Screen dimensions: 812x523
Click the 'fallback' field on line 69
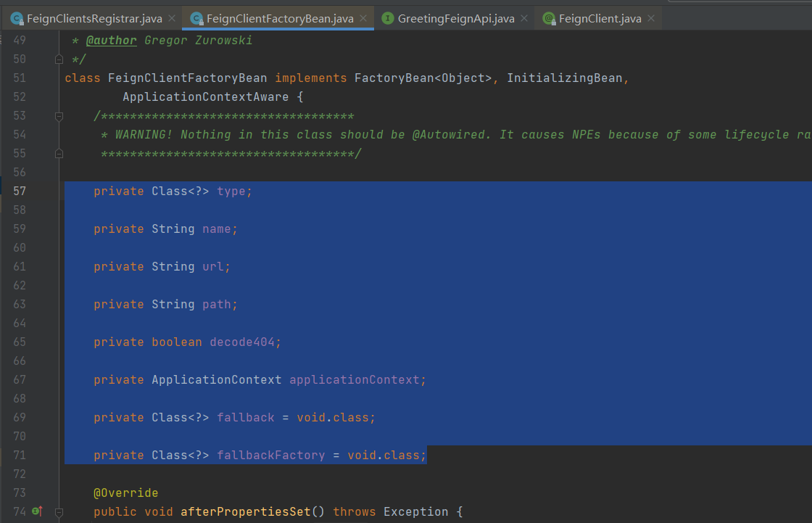click(246, 418)
